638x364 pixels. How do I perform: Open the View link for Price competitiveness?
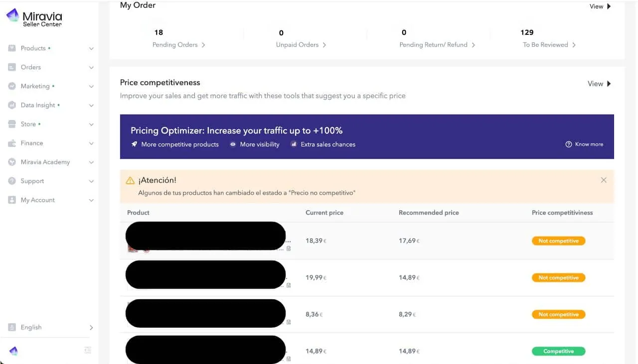click(x=599, y=84)
